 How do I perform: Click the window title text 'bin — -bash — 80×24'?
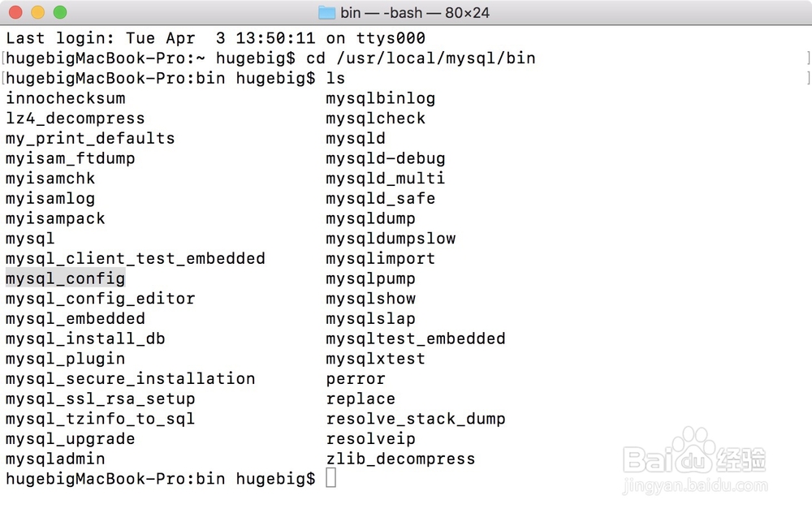point(415,12)
